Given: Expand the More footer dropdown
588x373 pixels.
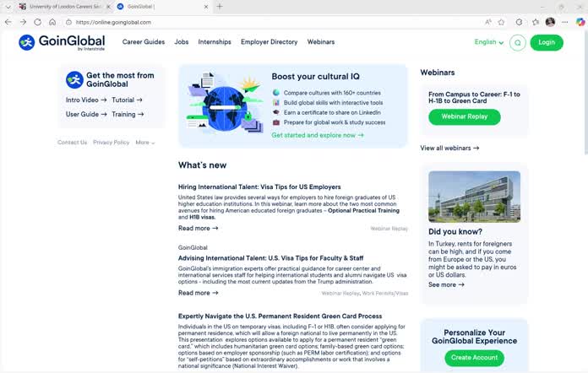Looking at the screenshot, I should coord(145,143).
